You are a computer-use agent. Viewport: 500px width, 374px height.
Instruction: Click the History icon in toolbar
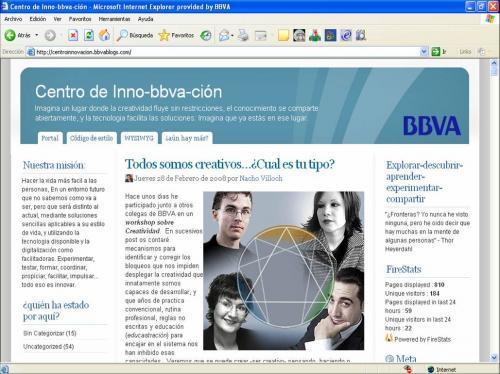(x=206, y=35)
